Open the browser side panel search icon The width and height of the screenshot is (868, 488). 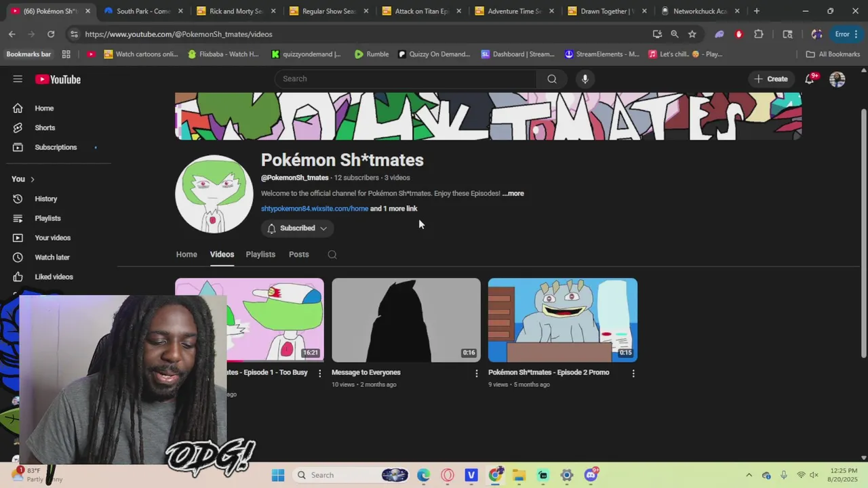click(x=787, y=34)
